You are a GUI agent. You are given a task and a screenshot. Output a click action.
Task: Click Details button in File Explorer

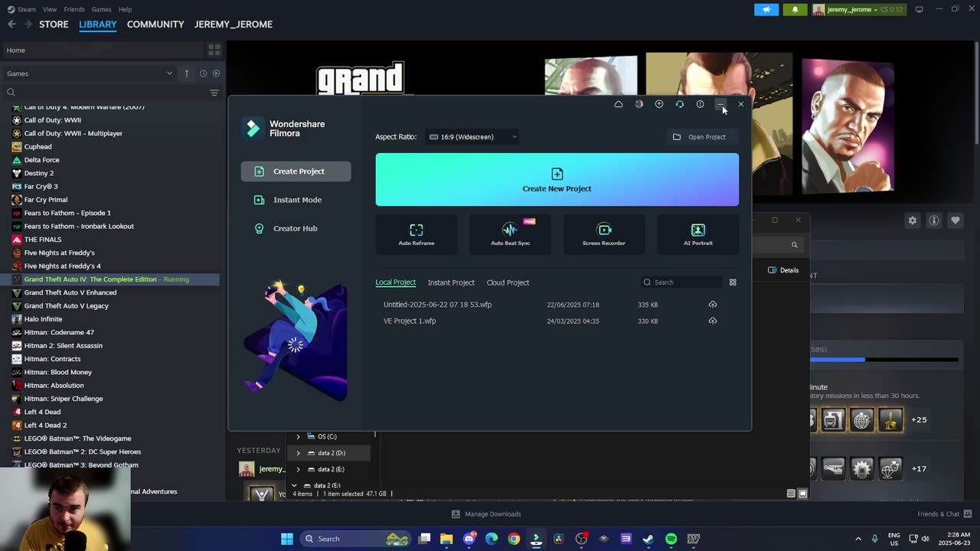[783, 270]
